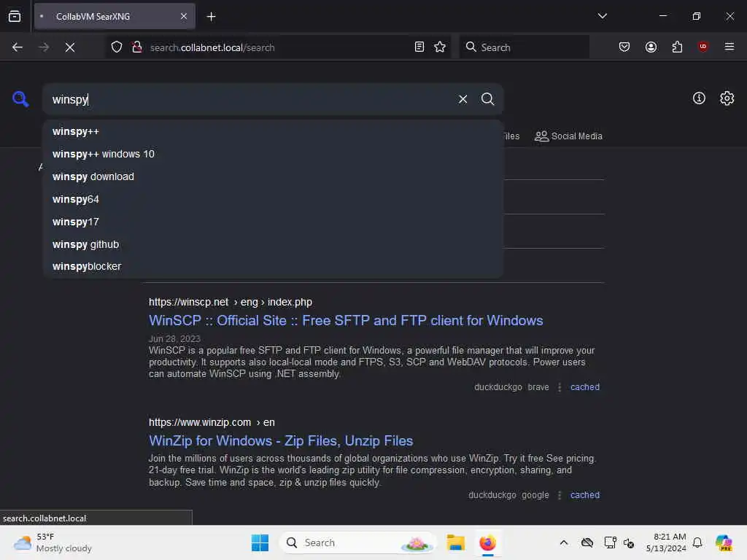Clear the search query with X
Viewport: 747px width, 560px height.
pyautogui.click(x=462, y=99)
